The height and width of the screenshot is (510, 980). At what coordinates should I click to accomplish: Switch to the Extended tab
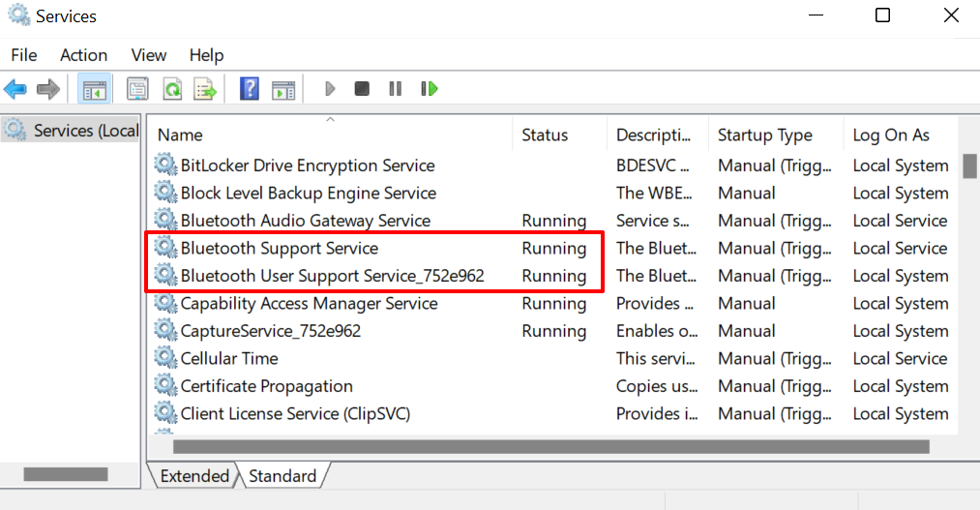point(194,476)
